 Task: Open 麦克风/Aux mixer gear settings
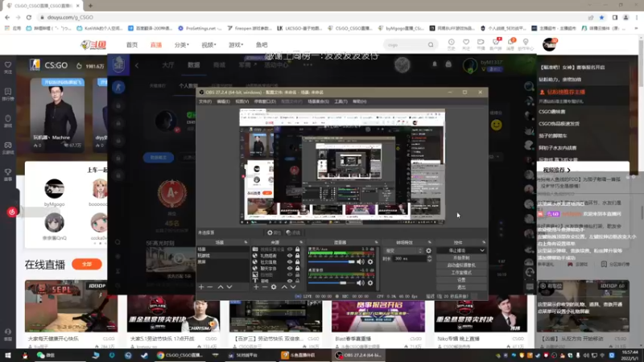point(370,262)
